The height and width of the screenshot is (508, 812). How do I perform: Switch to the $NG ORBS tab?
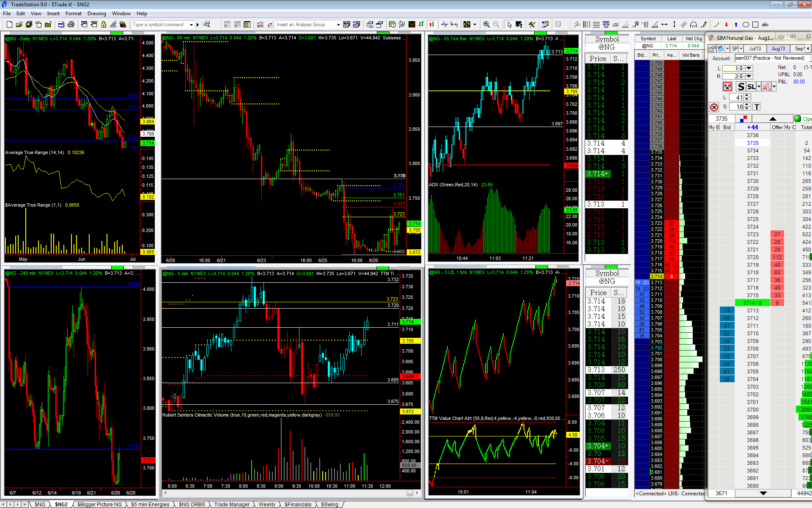pos(192,504)
